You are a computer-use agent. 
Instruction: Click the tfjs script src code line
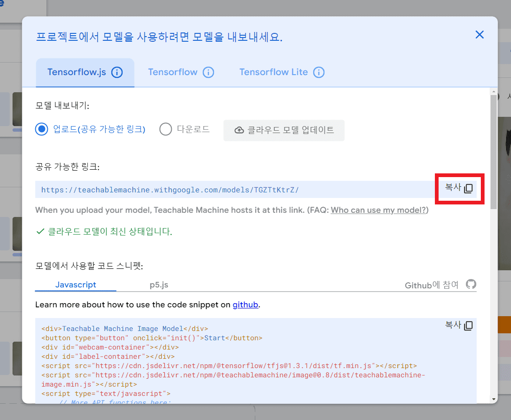tap(229, 366)
